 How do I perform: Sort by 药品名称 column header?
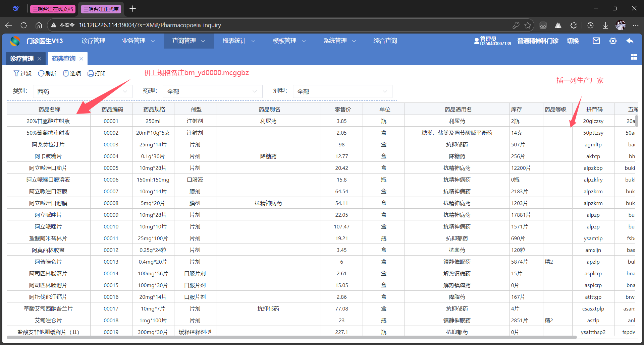click(x=49, y=110)
